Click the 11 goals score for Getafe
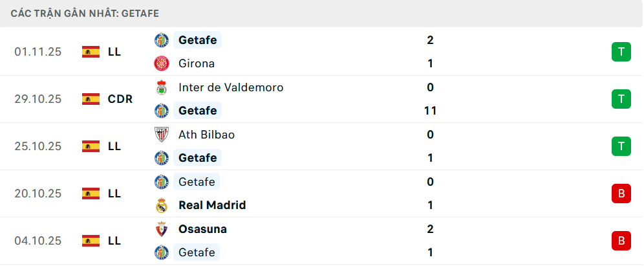This screenshot has width=644, height=266. 431,111
